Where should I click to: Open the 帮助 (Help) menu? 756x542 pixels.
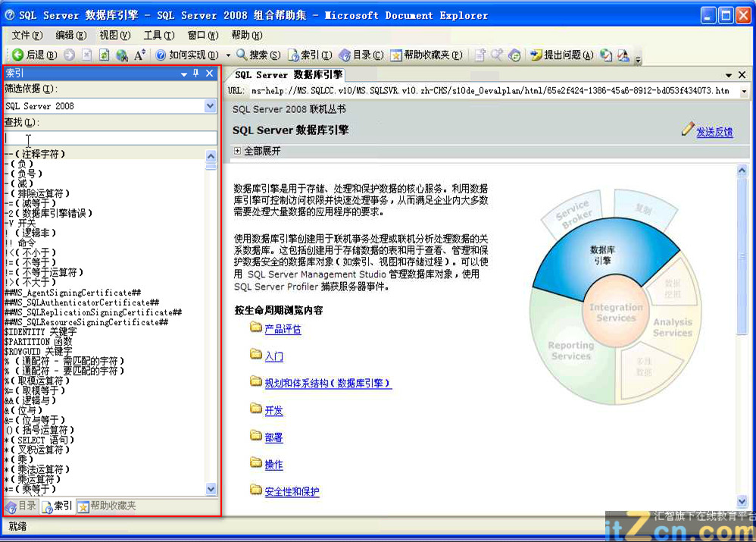pos(247,35)
